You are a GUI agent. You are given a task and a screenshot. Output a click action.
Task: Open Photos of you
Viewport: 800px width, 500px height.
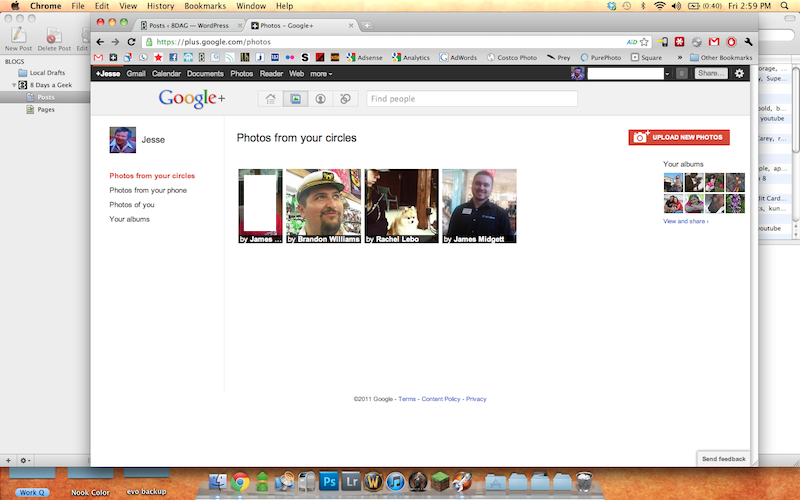pos(132,205)
